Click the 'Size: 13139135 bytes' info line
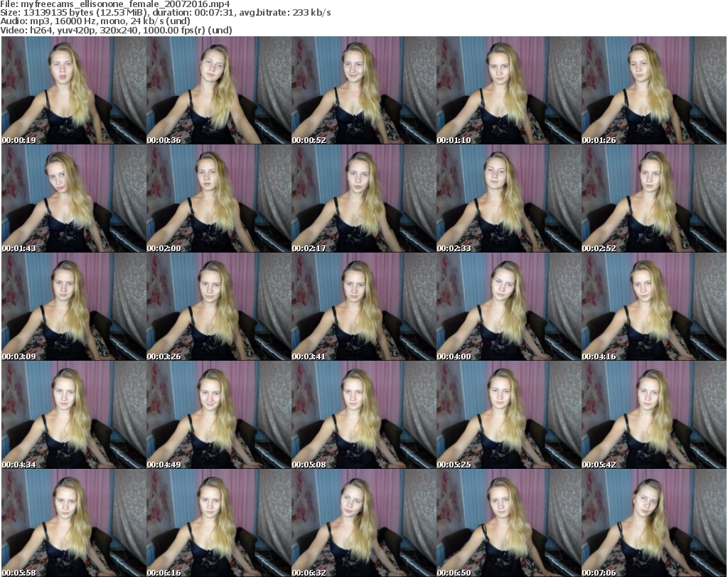Screen dimensions: 728x577 pos(165,13)
